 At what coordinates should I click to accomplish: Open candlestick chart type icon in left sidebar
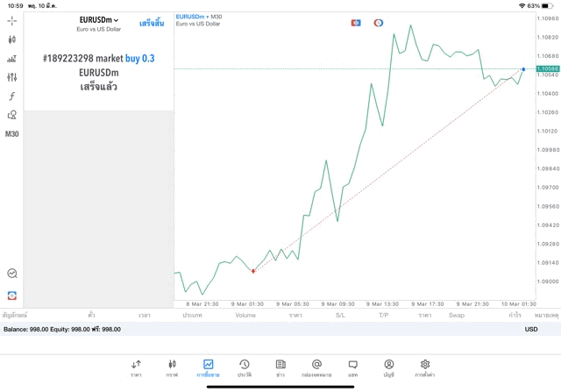11,39
